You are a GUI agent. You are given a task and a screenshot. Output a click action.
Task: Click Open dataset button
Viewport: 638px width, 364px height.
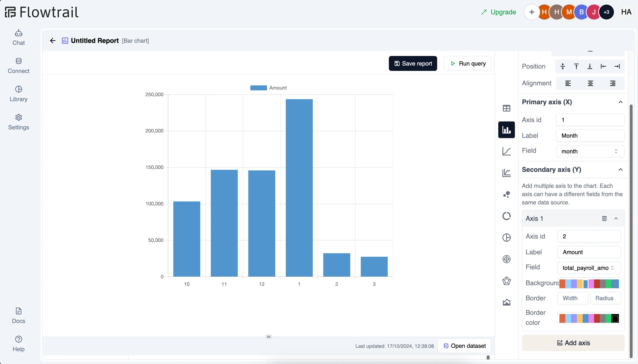tap(464, 346)
